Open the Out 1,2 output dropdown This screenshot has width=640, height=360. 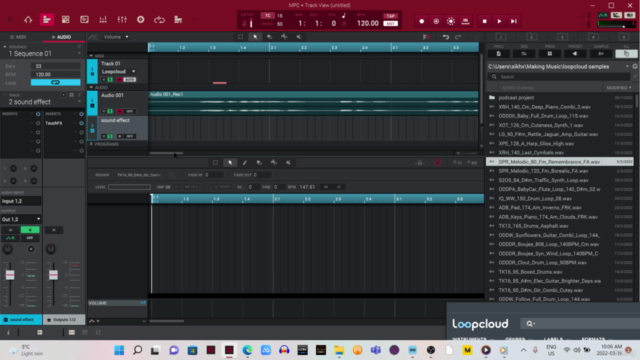point(21,219)
